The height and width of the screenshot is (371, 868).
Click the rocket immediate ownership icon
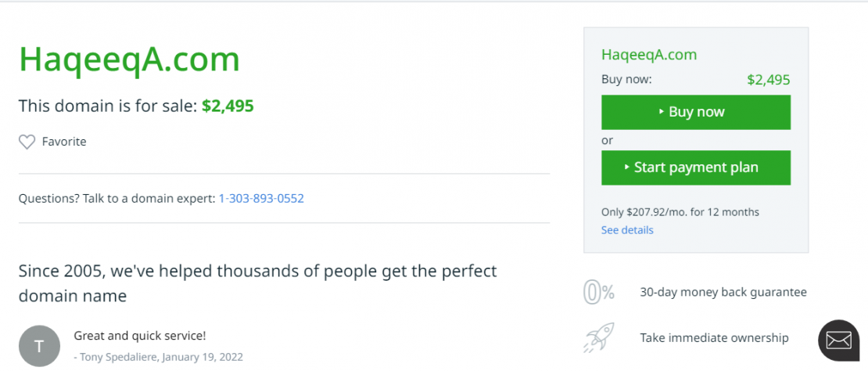pos(599,338)
